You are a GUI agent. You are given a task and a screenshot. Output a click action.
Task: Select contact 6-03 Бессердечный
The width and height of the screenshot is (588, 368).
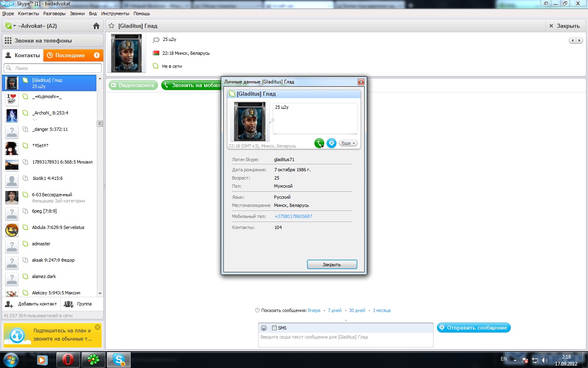[x=49, y=197]
